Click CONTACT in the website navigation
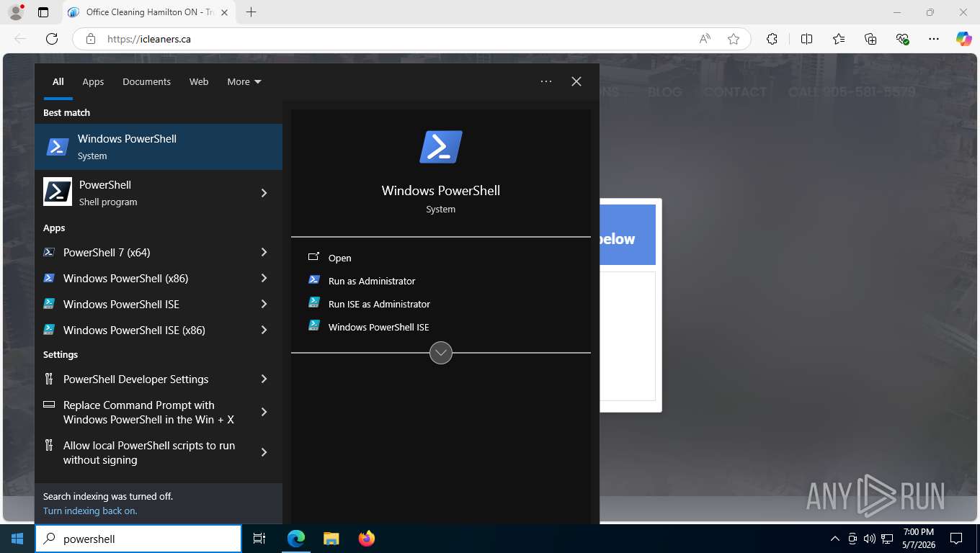The image size is (980, 553). pyautogui.click(x=735, y=91)
